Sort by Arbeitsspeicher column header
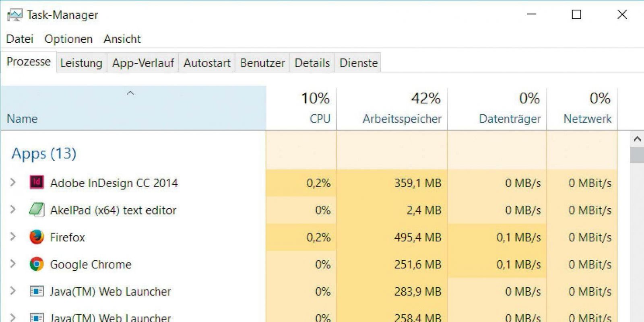This screenshot has width=644, height=322. click(x=402, y=109)
